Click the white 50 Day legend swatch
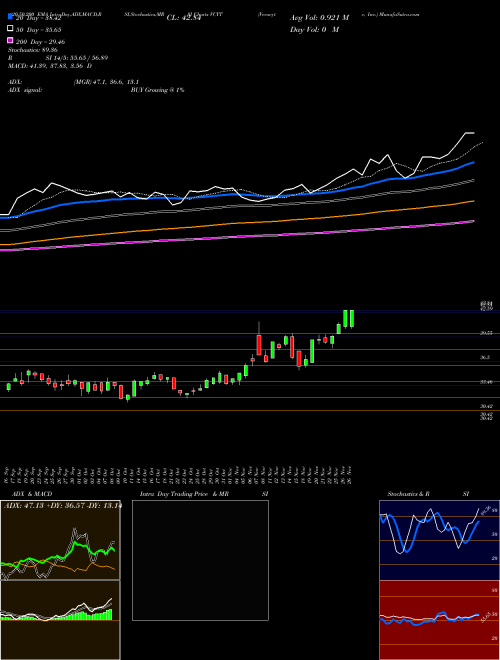500x660 pixels. [10, 29]
